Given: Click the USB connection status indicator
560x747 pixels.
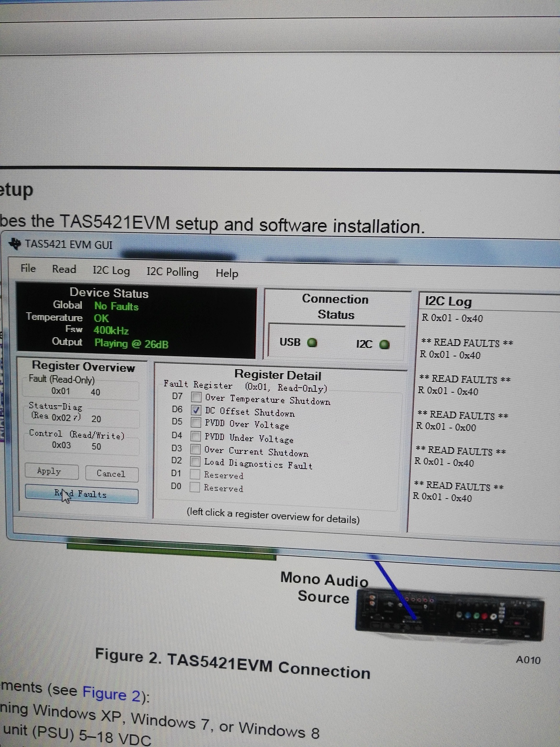Looking at the screenshot, I should pos(312,342).
